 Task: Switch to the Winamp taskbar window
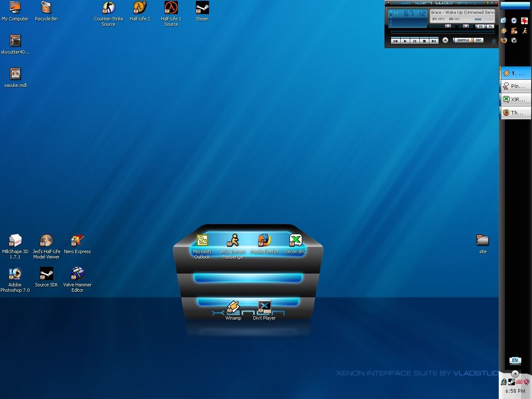tap(515, 73)
